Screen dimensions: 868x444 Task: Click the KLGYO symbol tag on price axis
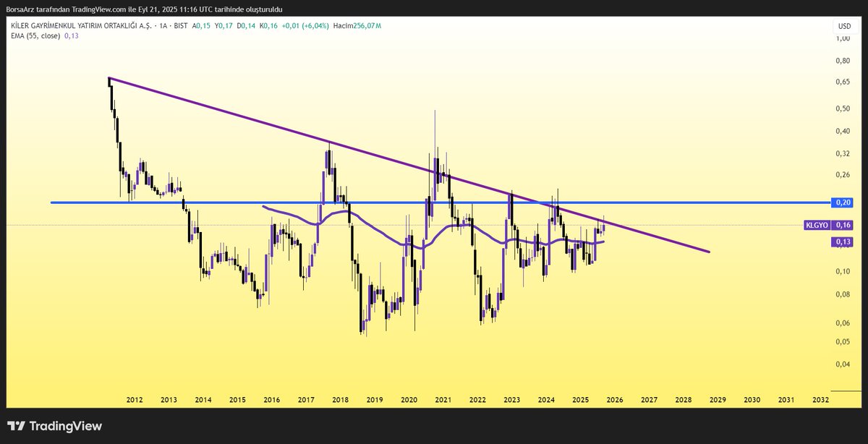pyautogui.click(x=817, y=226)
